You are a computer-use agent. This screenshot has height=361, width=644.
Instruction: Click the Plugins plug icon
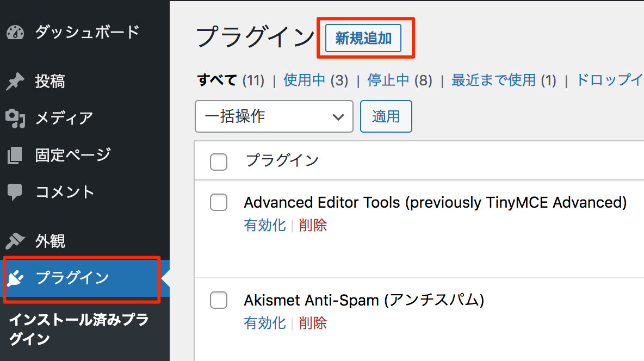click(x=15, y=278)
